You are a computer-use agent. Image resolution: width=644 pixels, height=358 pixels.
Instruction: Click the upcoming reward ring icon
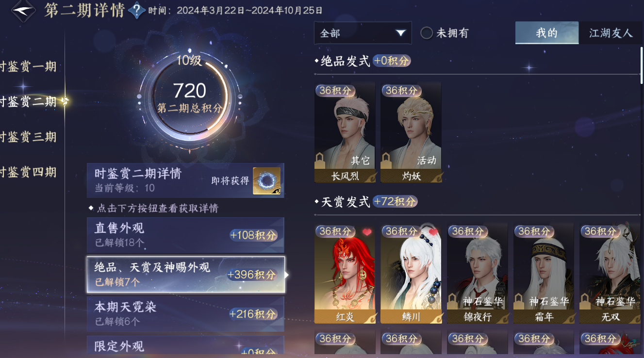coord(266,181)
